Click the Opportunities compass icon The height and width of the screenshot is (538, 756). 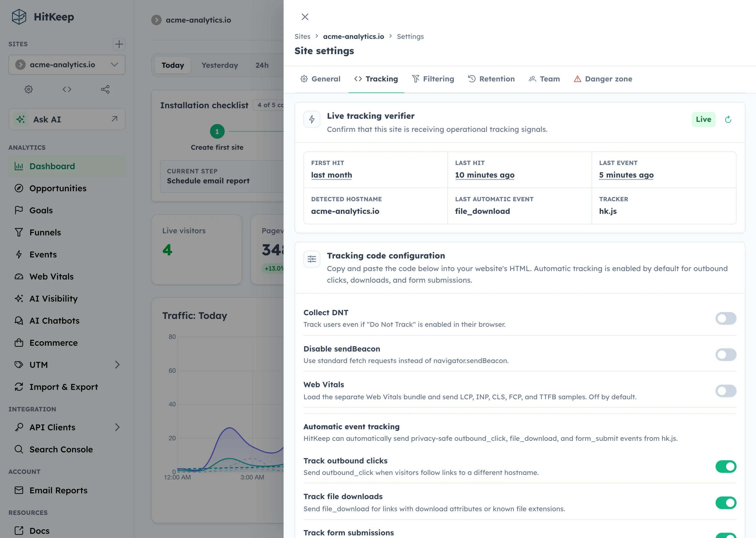coord(19,188)
